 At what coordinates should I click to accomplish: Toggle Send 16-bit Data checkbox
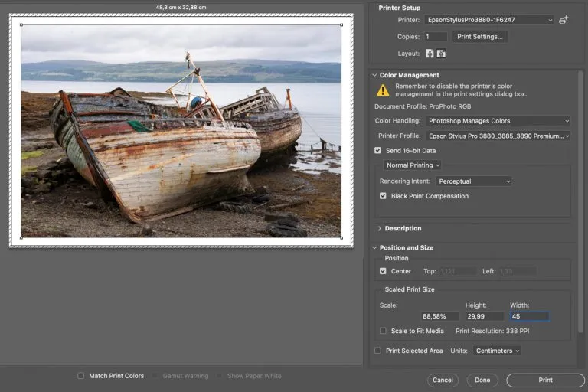pyautogui.click(x=378, y=151)
